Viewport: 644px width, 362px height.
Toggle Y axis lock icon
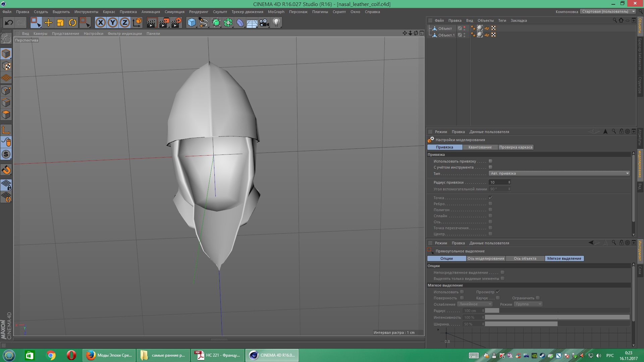tap(113, 23)
